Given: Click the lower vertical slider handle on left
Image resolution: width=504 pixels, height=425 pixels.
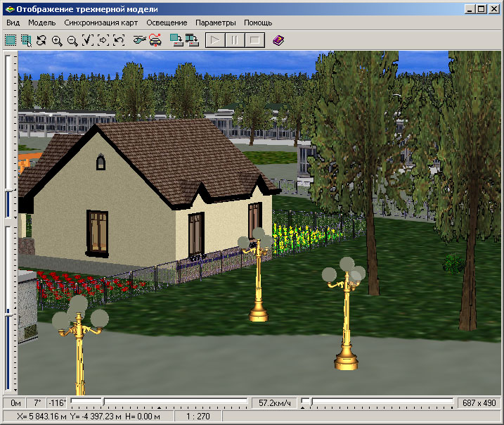Looking at the screenshot, I should pyautogui.click(x=8, y=315).
